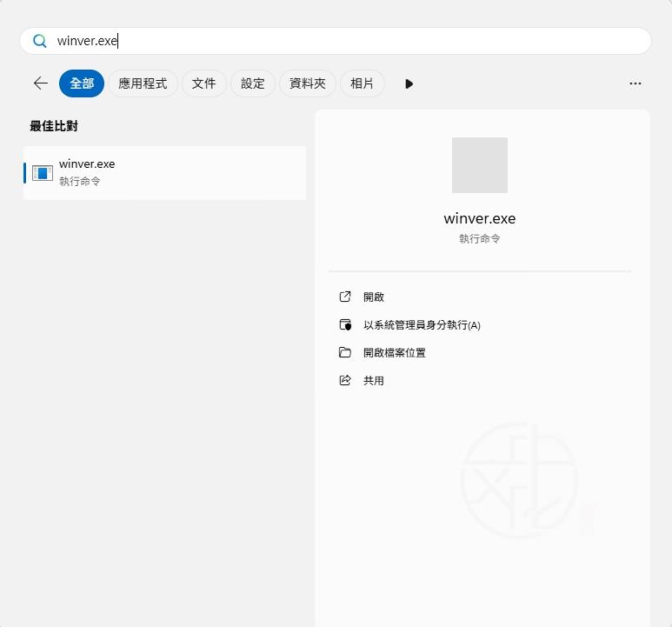The width and height of the screenshot is (672, 627).
Task: Select the winver.exe best match result
Action: click(x=164, y=173)
